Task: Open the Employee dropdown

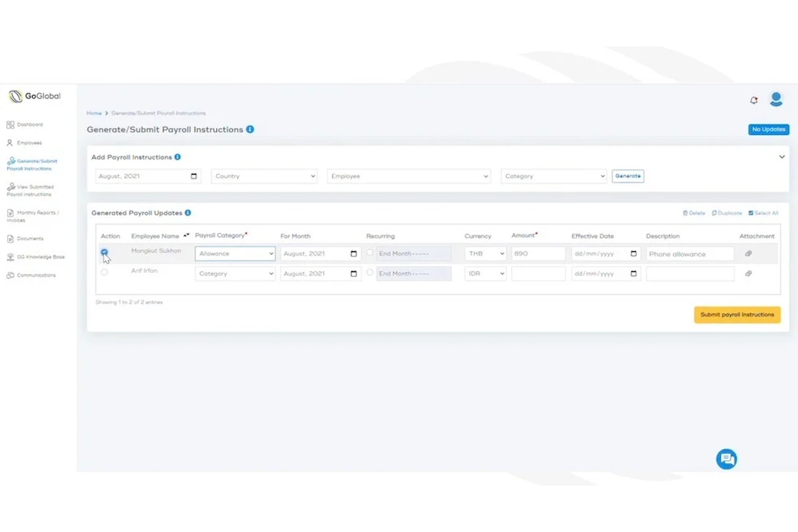Action: click(x=409, y=176)
